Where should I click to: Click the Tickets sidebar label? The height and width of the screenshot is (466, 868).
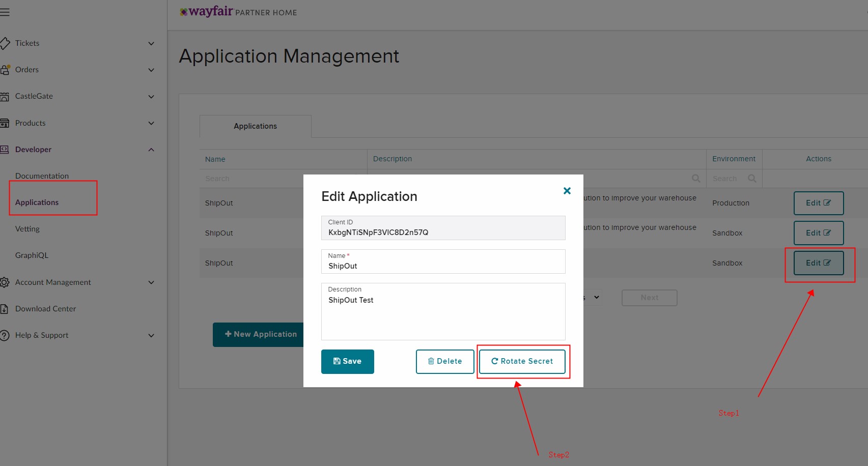coord(27,43)
